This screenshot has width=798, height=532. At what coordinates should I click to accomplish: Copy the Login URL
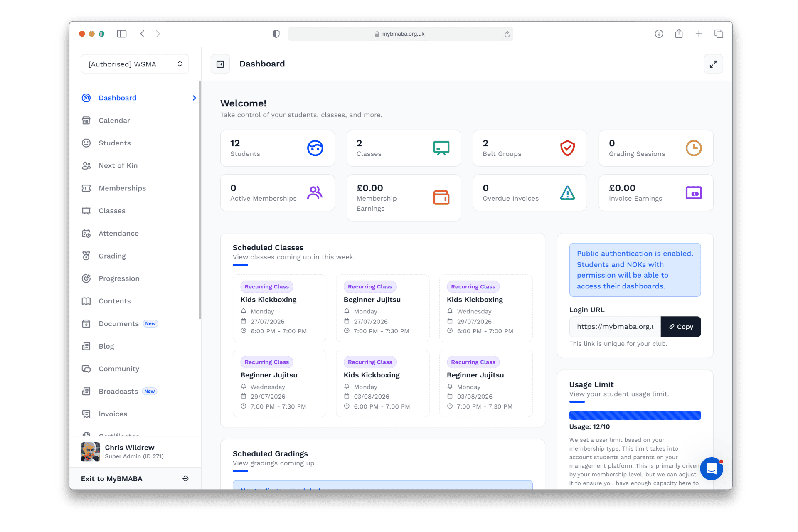pyautogui.click(x=681, y=327)
